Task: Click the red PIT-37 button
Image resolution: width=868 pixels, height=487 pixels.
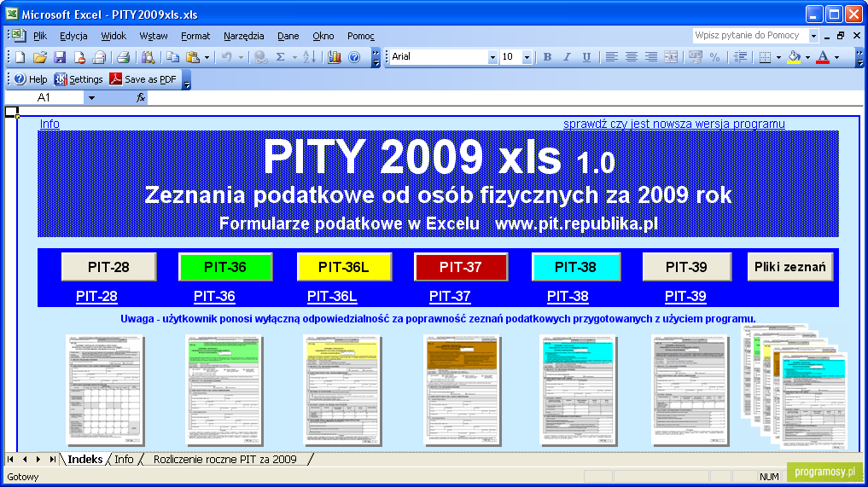Action: 461,267
